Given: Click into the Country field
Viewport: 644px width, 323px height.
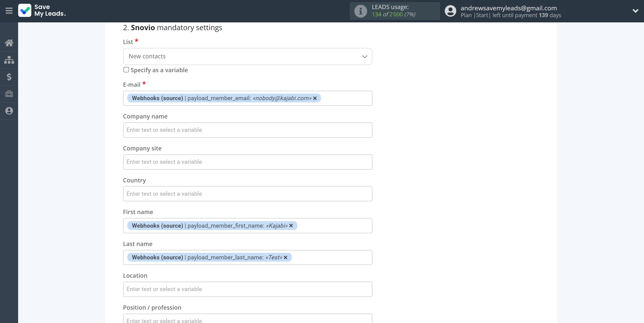Looking at the screenshot, I should pos(248,194).
